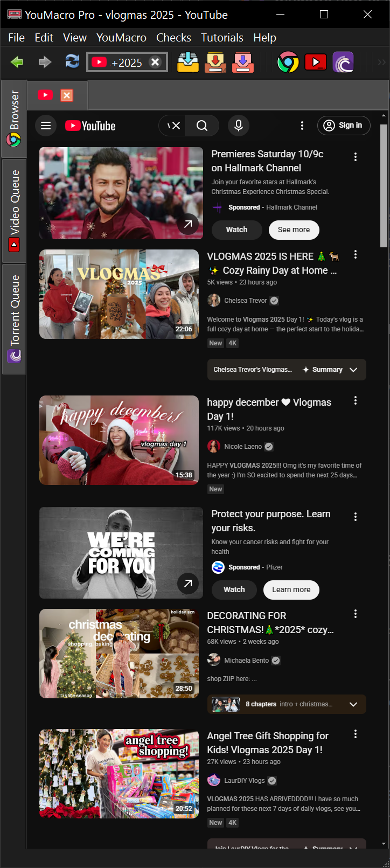This screenshot has height=868, width=390.
Task: Open the Chrome browser toolbar icon
Action: (288, 63)
